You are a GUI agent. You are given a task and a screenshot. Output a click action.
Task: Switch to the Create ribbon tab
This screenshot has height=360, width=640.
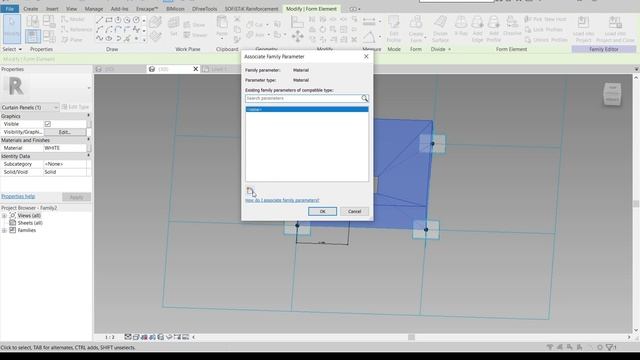coord(31,9)
